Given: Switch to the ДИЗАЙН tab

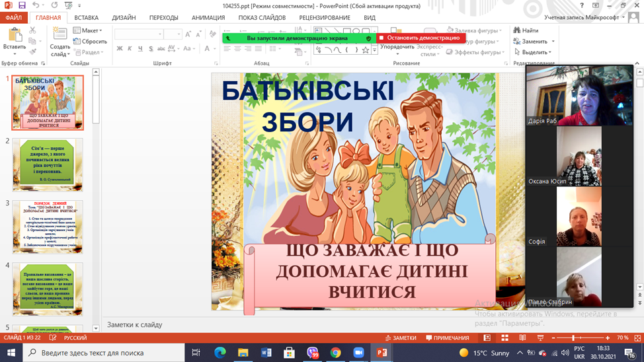Looking at the screenshot, I should coord(124,18).
